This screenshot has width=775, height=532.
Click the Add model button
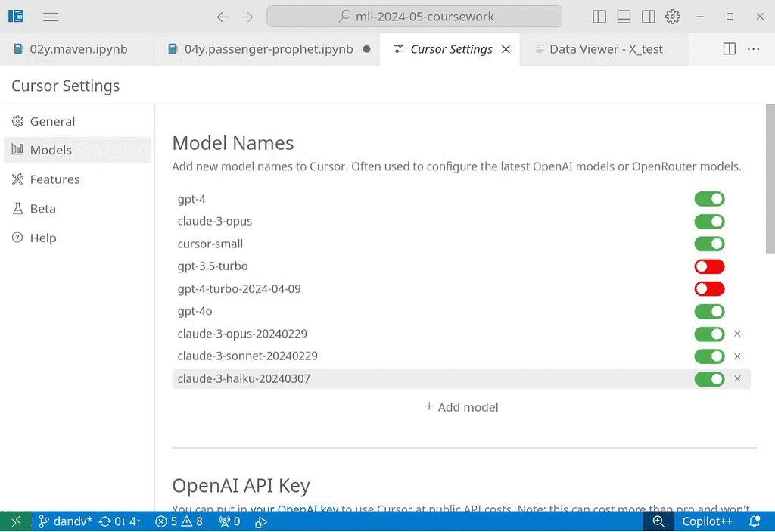[461, 407]
